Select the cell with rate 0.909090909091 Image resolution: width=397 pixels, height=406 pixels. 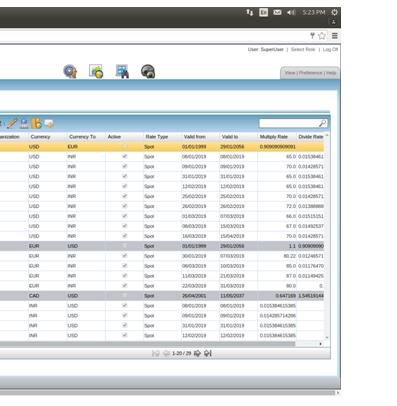[277, 147]
